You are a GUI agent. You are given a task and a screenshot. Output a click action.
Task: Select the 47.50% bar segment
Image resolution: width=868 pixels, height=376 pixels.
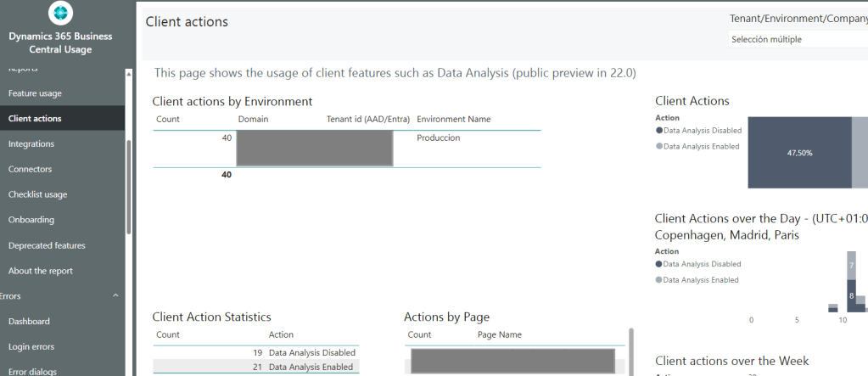(799, 153)
